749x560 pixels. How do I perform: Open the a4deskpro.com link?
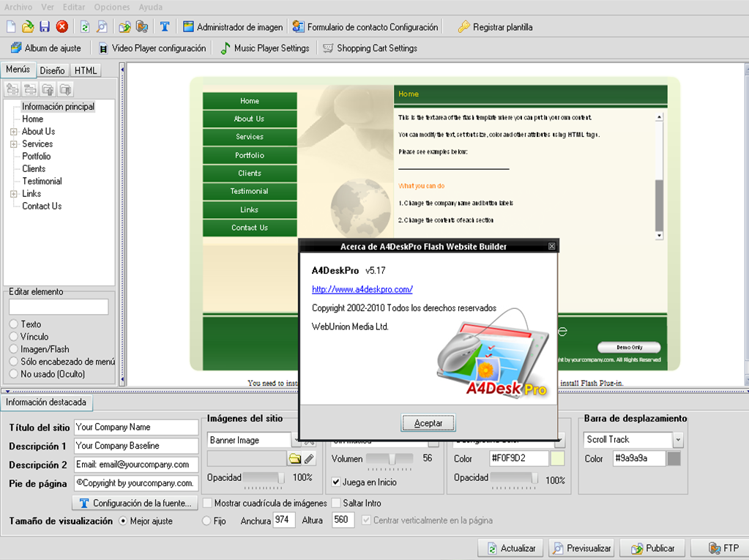[x=362, y=289]
